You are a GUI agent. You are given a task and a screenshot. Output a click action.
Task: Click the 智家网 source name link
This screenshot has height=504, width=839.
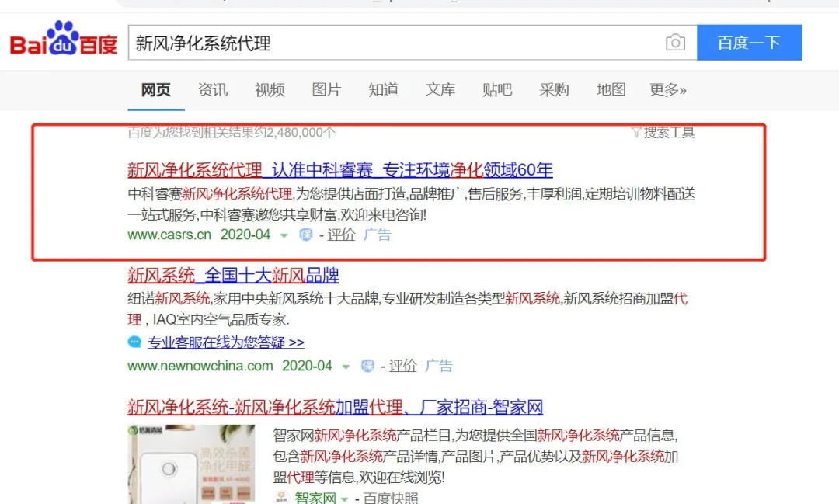315,498
